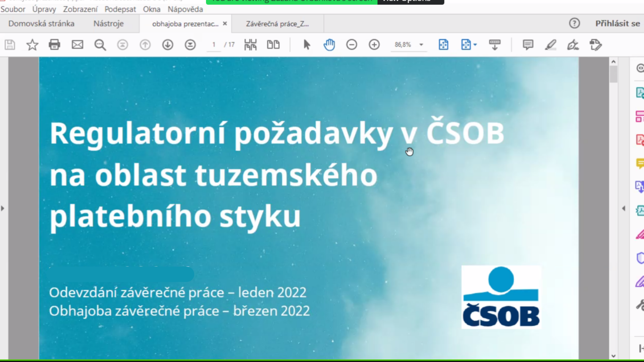Add the document to starred favorites
The image size is (644, 362).
click(32, 45)
